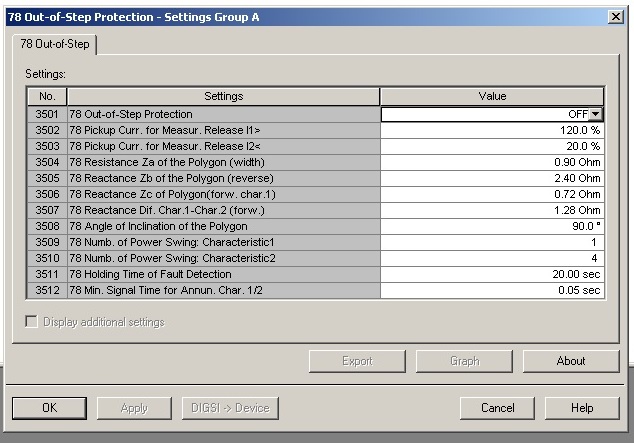Open Help for this dialog
The height and width of the screenshot is (443, 634).
(582, 408)
